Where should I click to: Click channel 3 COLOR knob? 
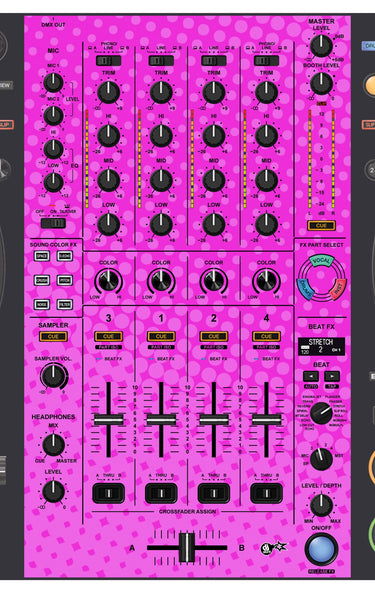pos(108,281)
